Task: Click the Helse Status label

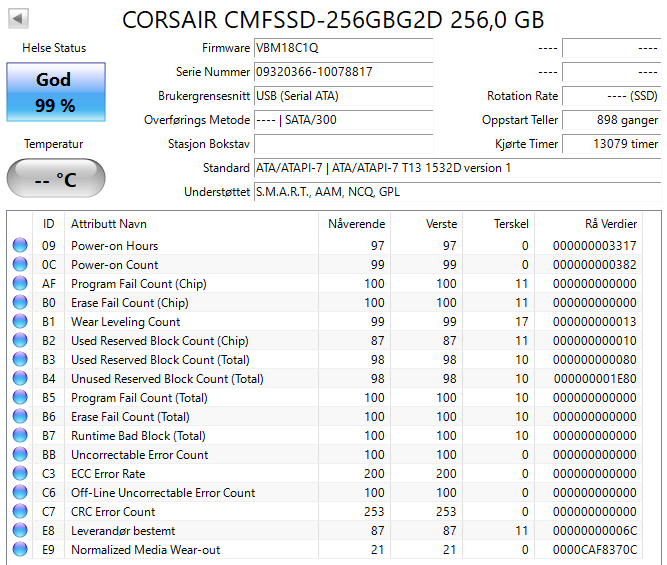Action: (54, 48)
